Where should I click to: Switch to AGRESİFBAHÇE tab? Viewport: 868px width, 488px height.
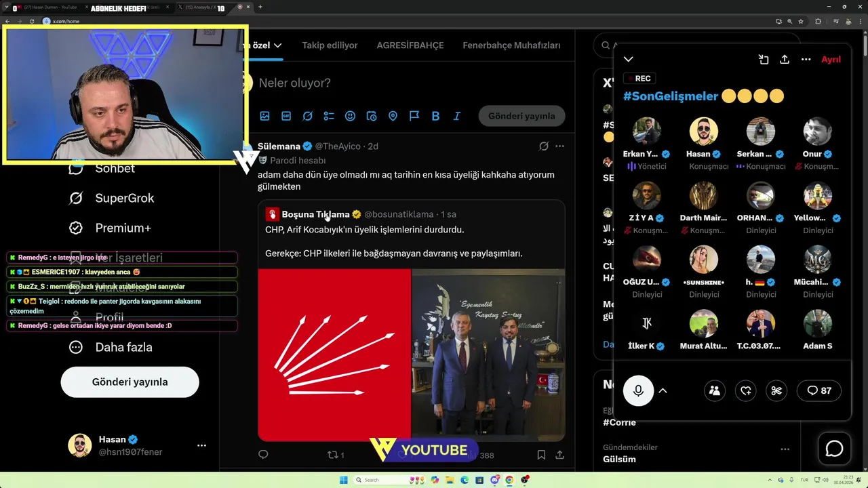(x=410, y=45)
